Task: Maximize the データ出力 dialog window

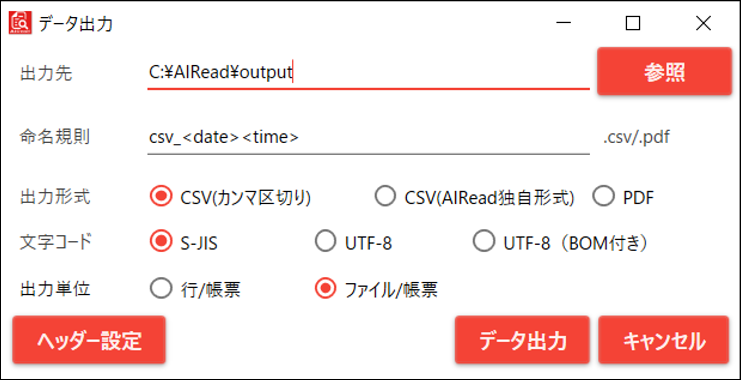Action: [x=633, y=23]
